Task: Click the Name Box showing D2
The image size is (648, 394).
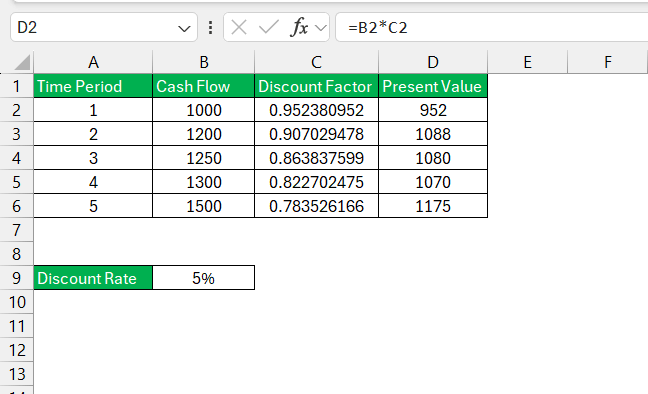Action: pos(104,27)
